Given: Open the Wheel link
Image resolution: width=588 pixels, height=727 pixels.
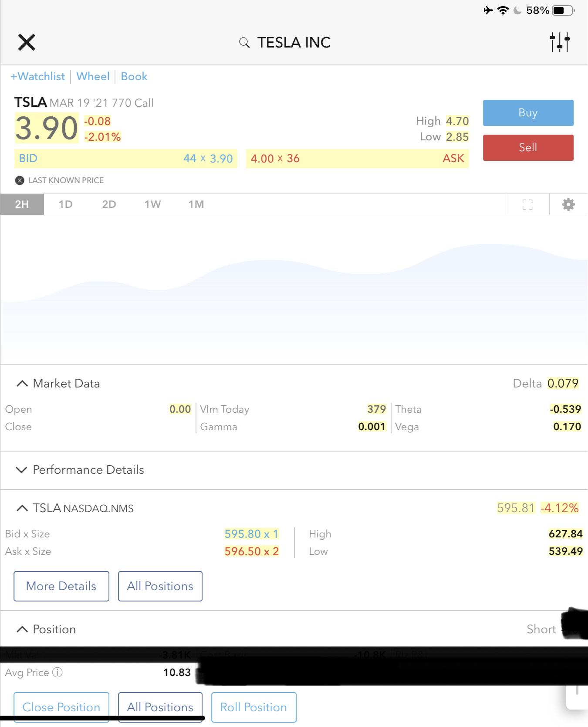Looking at the screenshot, I should 93,77.
